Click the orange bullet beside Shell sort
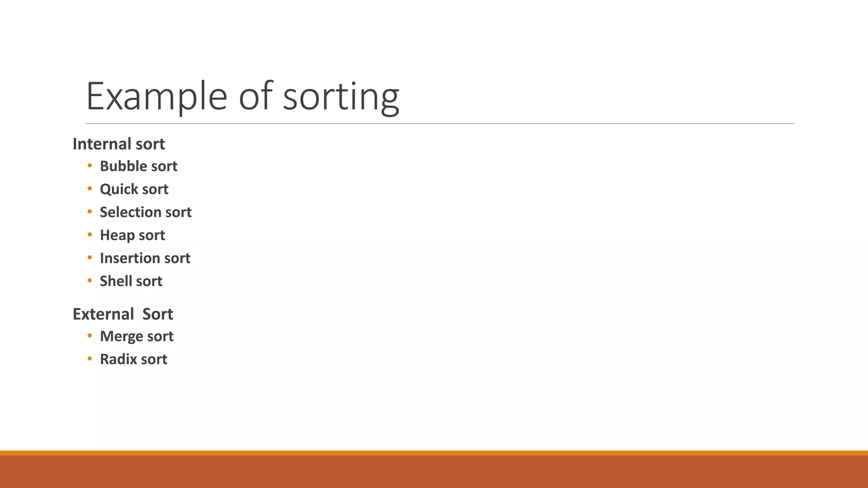 point(89,280)
